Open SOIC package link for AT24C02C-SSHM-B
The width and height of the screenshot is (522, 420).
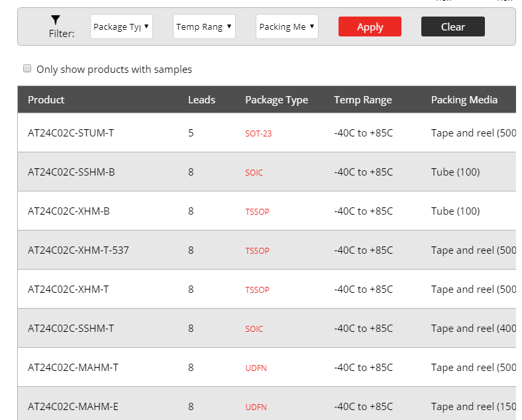(x=254, y=172)
